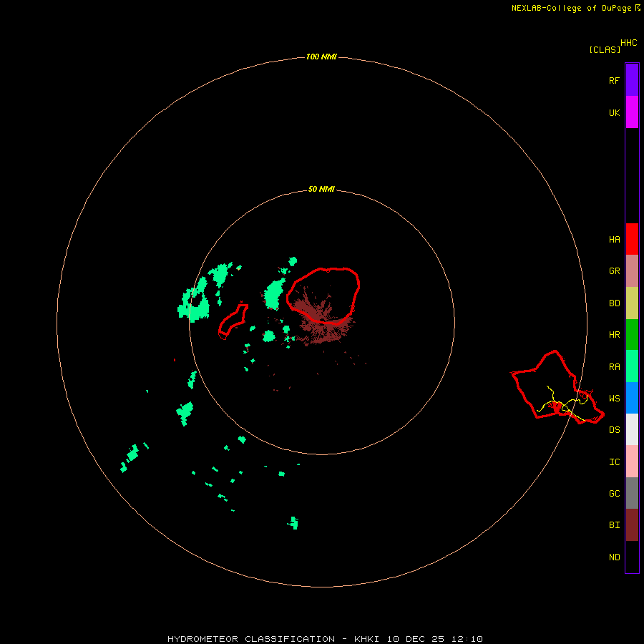
Task: Click the ND legend label
Action: click(x=614, y=557)
